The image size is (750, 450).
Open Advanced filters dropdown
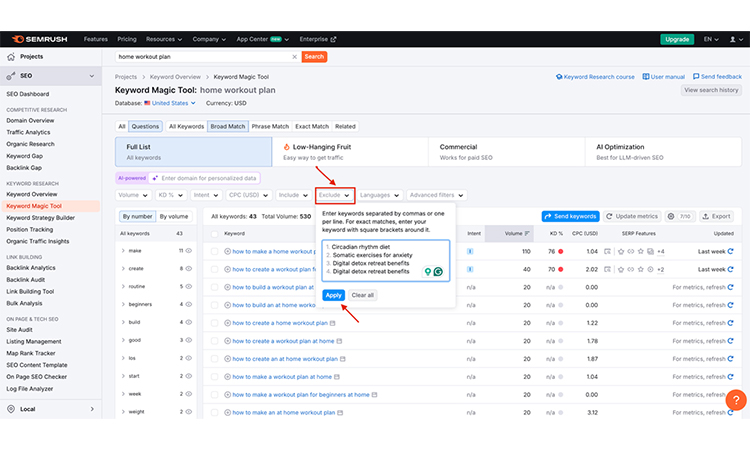pos(436,195)
